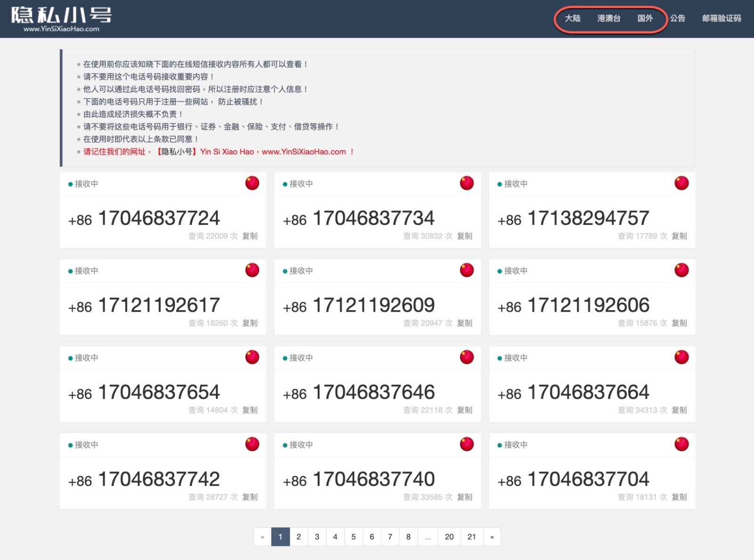Open the 港澳台 navigation tab

[x=609, y=18]
